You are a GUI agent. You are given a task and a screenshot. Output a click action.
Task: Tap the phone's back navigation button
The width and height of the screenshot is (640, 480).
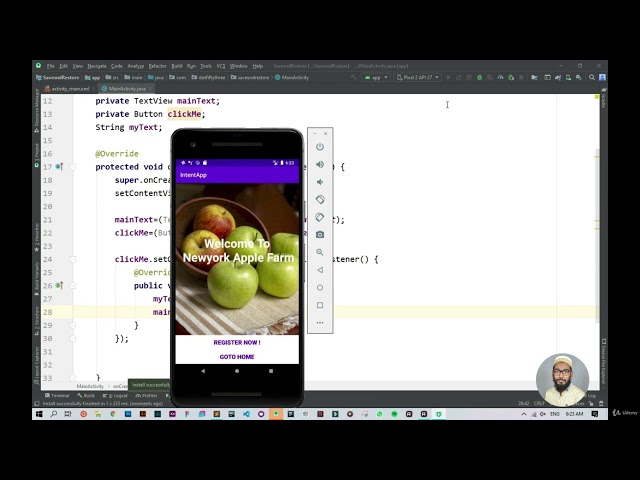point(203,371)
